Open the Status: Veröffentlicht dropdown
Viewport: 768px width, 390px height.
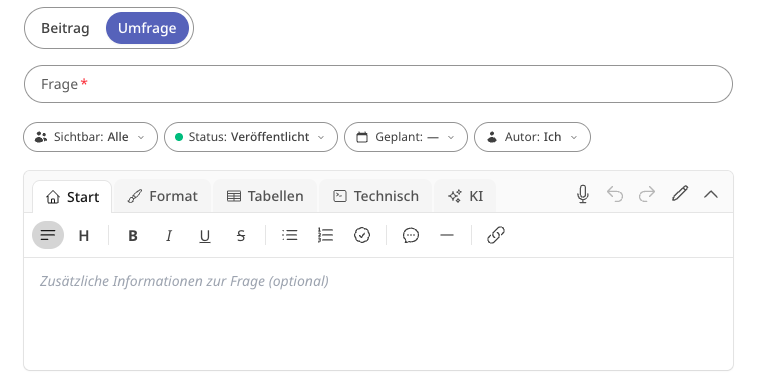tap(251, 137)
